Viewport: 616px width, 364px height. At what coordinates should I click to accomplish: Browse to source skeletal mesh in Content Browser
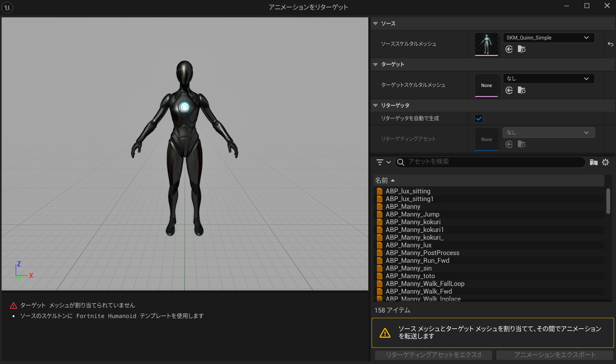pos(521,49)
